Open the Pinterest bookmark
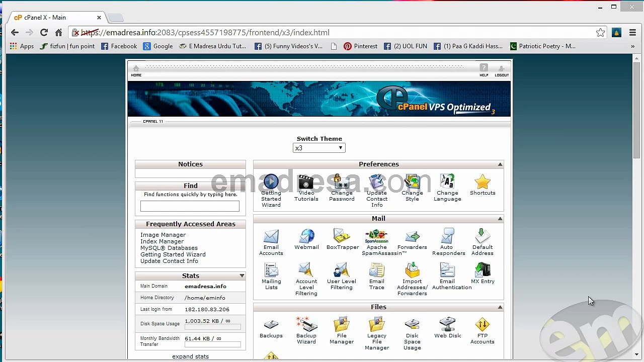 pyautogui.click(x=360, y=46)
